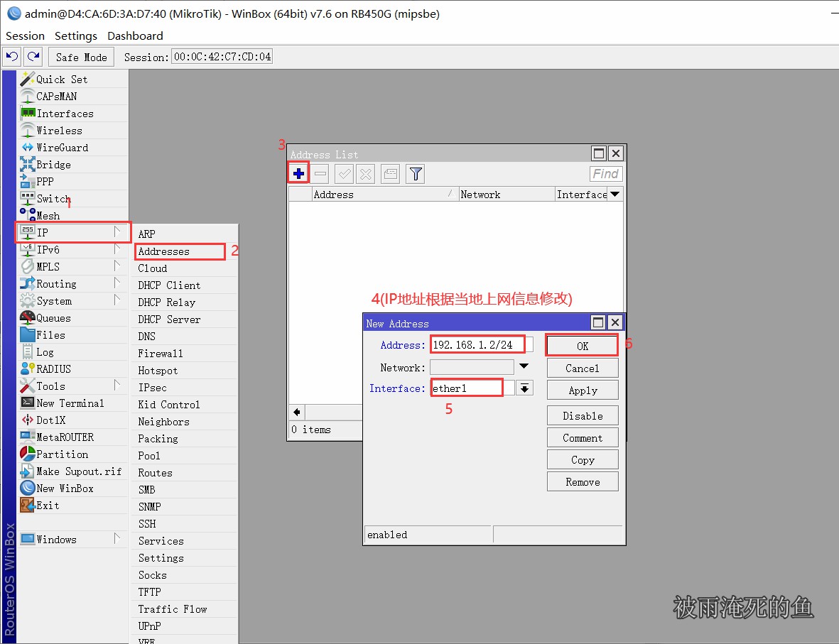Open the Address List columns dropdown
Image resolution: width=839 pixels, height=644 pixels.
tap(615, 195)
